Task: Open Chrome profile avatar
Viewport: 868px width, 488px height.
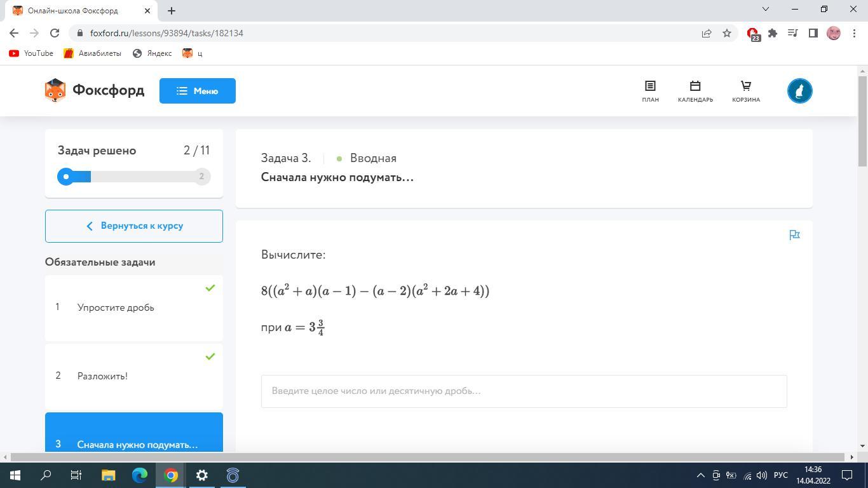Action: 834,33
